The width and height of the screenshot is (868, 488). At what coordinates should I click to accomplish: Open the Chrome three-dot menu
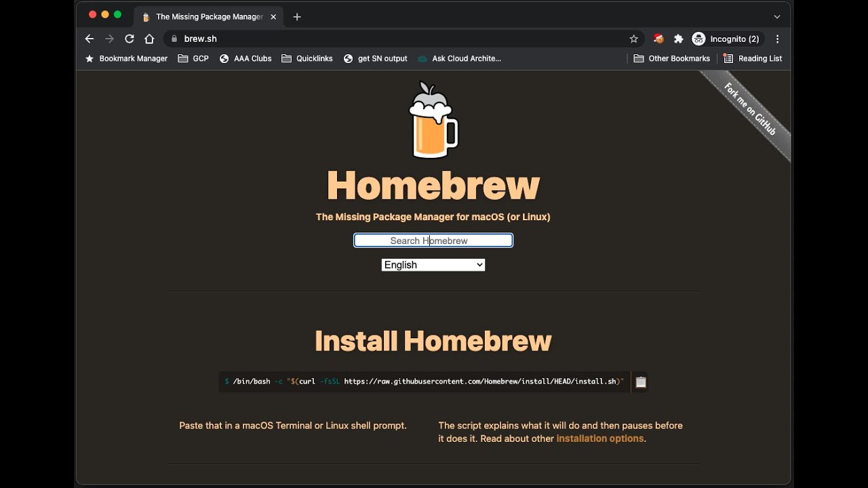pos(777,39)
